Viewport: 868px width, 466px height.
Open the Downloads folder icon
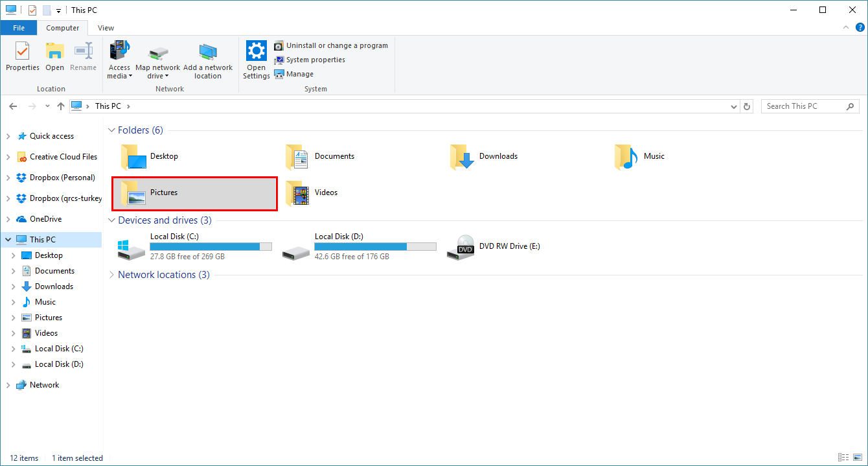coord(463,157)
